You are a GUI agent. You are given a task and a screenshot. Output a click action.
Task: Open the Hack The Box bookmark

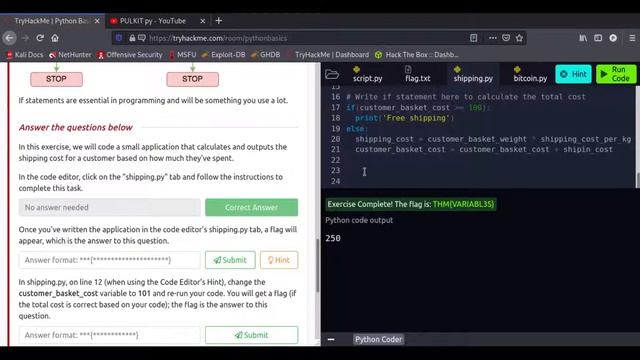pyautogui.click(x=417, y=55)
